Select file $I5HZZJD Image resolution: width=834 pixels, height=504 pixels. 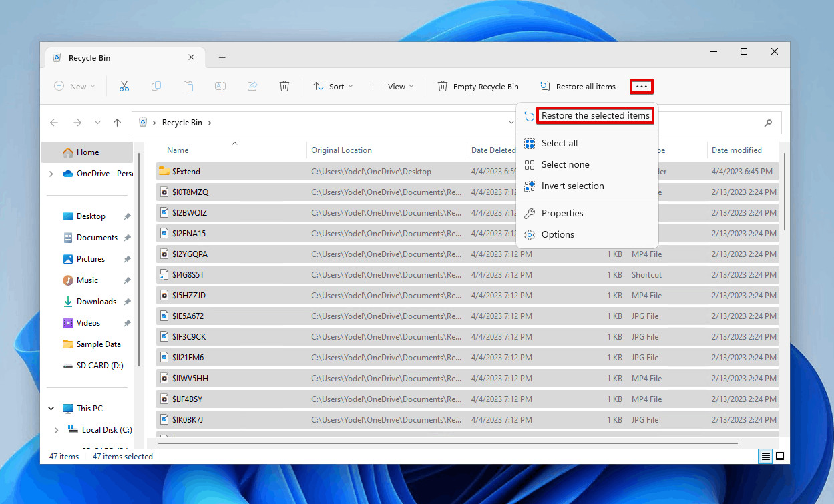point(467,295)
